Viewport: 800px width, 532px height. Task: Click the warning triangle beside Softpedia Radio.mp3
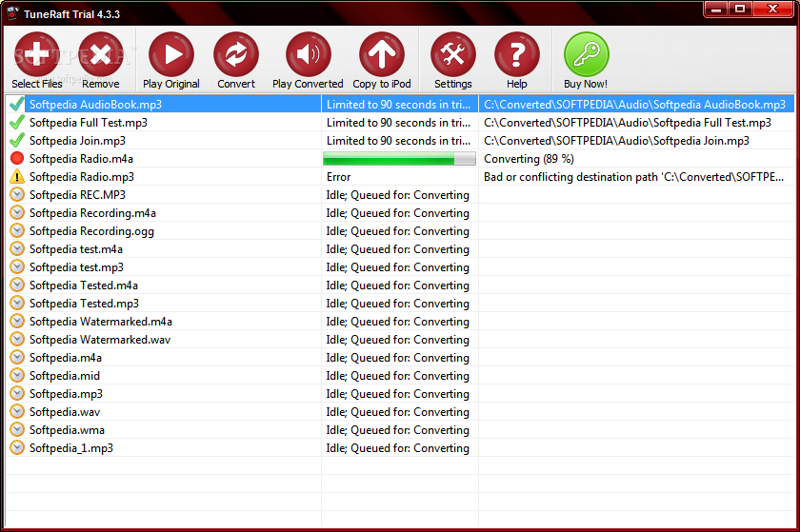tap(17, 176)
